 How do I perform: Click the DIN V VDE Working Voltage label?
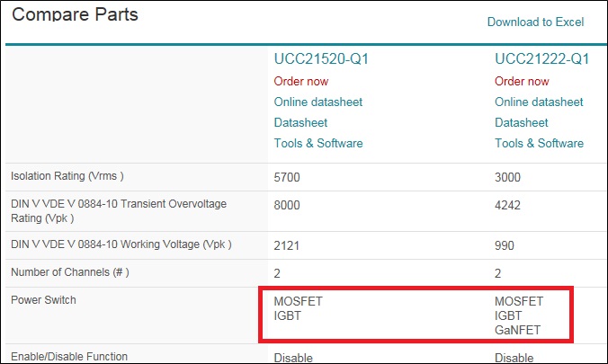[121, 244]
